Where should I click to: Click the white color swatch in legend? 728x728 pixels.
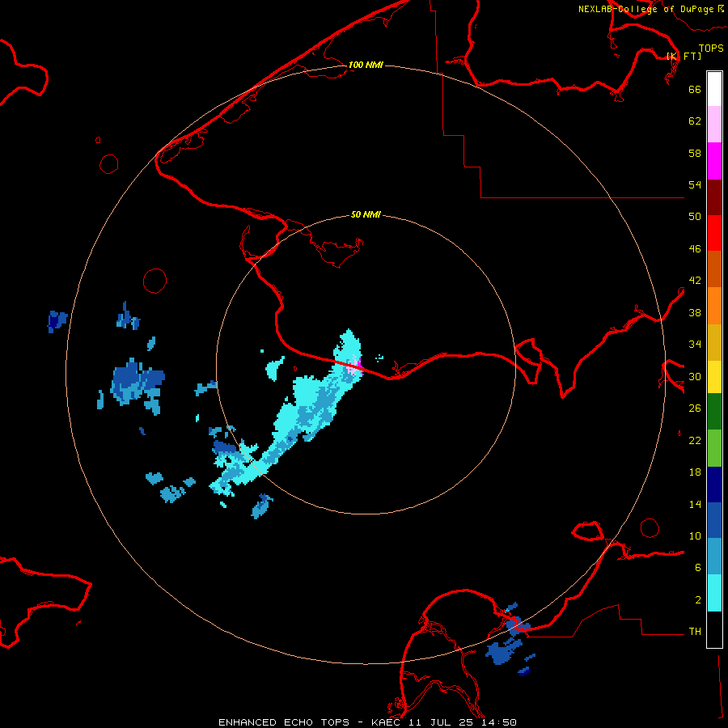(x=714, y=89)
